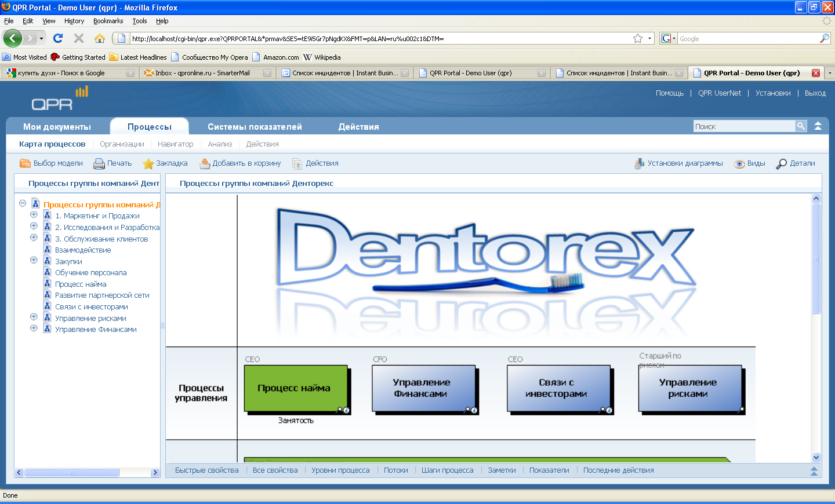Viewport: 835px width, 504px height.
Task: Click the Управление рисками process box
Action: click(x=690, y=388)
